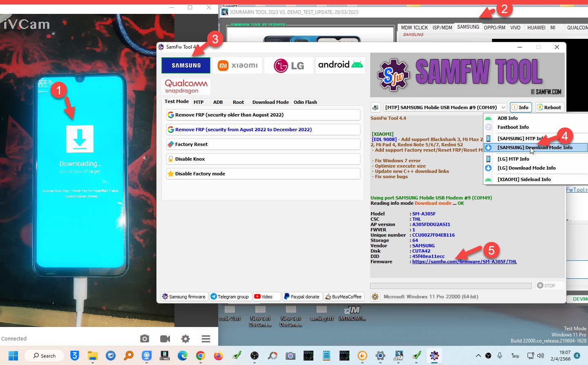588x365 pixels.
Task: Open the Windows Start menu
Action: [13, 356]
